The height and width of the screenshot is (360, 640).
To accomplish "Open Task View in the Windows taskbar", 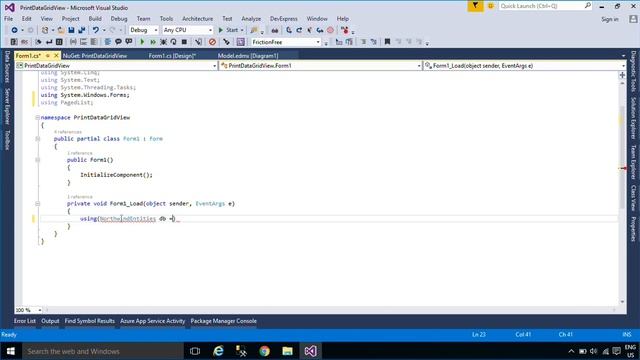I will tap(195, 351).
